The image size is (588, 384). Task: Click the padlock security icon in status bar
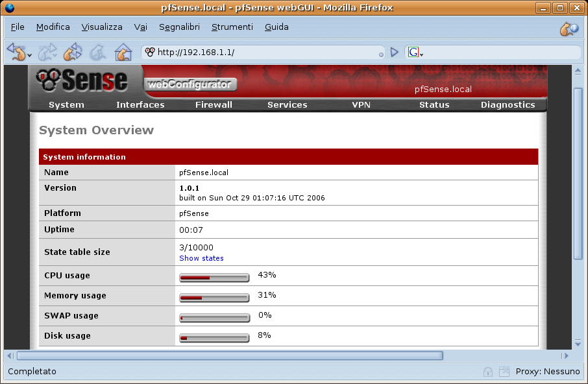487,372
